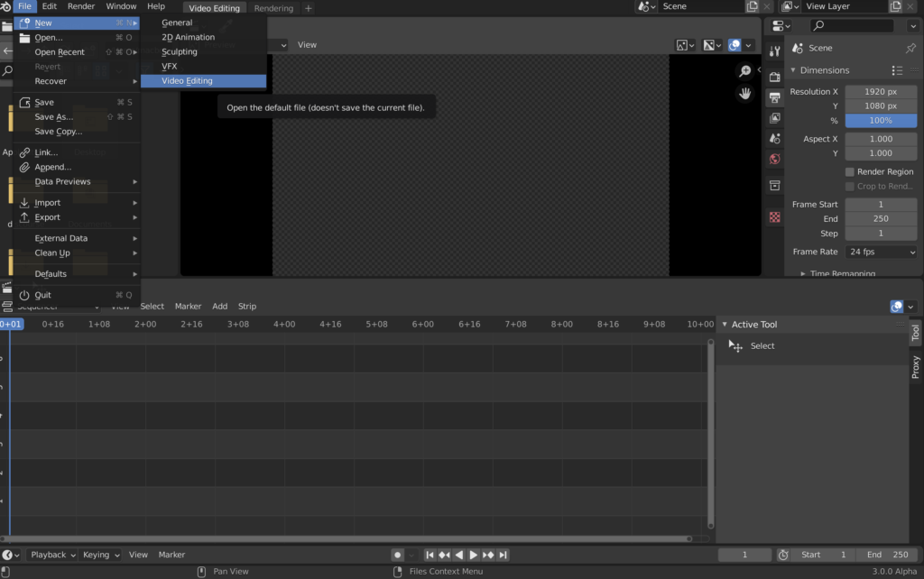
Task: Click the new view layer icon
Action: click(895, 6)
